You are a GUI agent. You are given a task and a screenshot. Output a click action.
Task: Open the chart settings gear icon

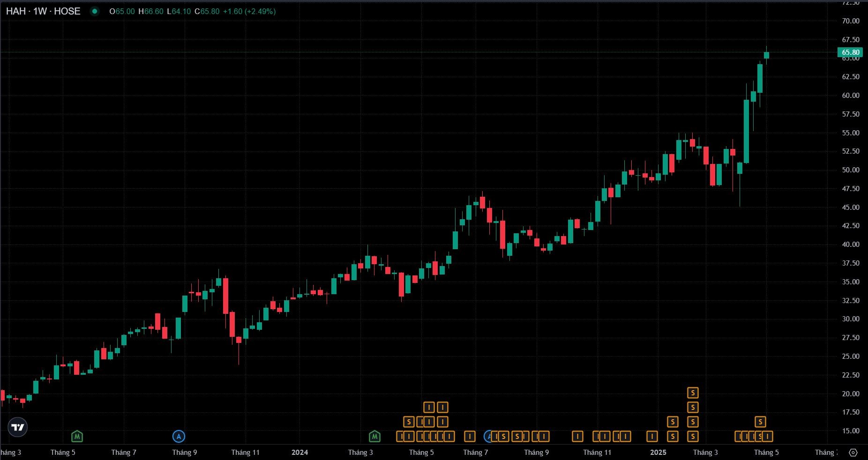click(853, 453)
